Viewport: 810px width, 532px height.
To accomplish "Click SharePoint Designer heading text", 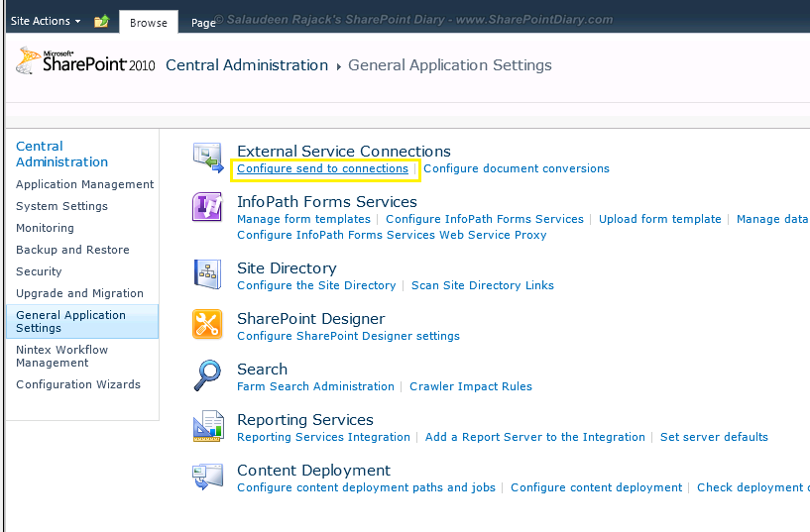I will click(311, 319).
